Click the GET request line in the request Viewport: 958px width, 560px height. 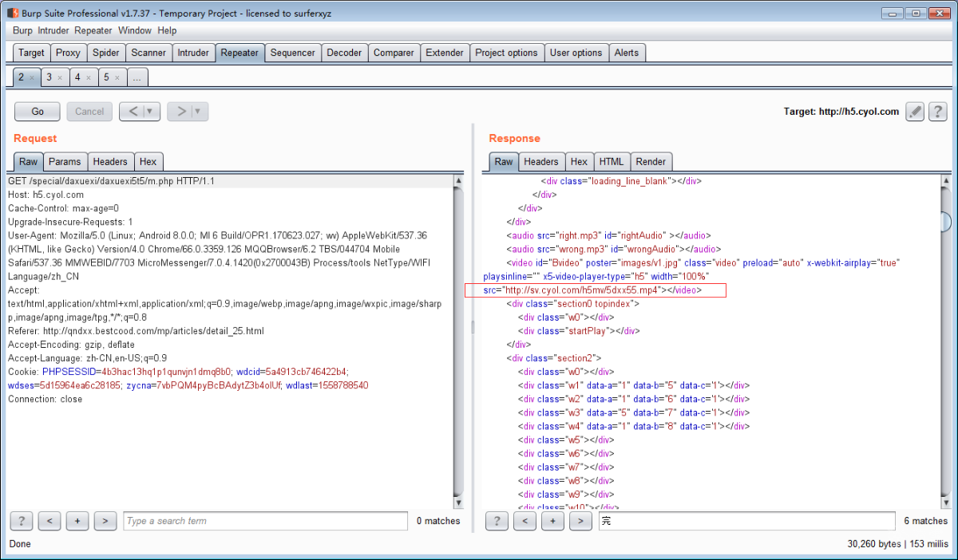pyautogui.click(x=231, y=181)
